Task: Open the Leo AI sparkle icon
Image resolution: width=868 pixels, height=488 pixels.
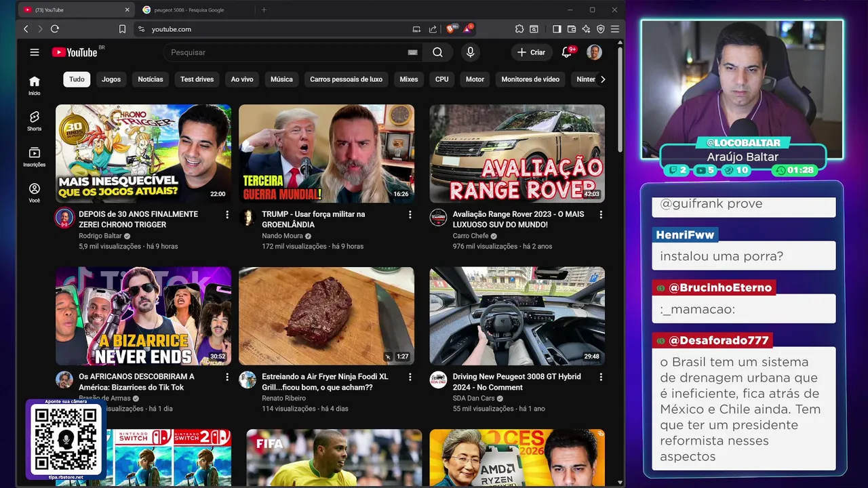Action: [x=586, y=29]
